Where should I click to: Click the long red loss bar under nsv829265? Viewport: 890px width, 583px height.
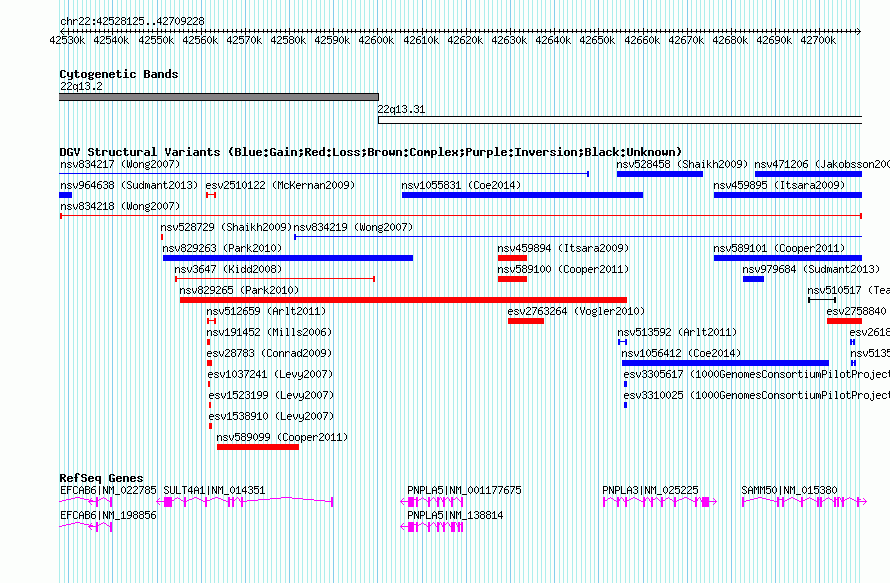404,300
